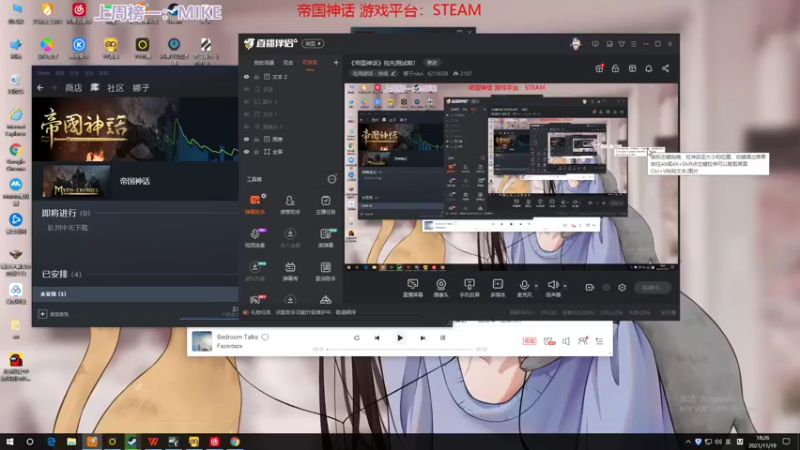This screenshot has height=450, width=800.
Task: Open the Steam 商店 store tab
Action: 73,88
